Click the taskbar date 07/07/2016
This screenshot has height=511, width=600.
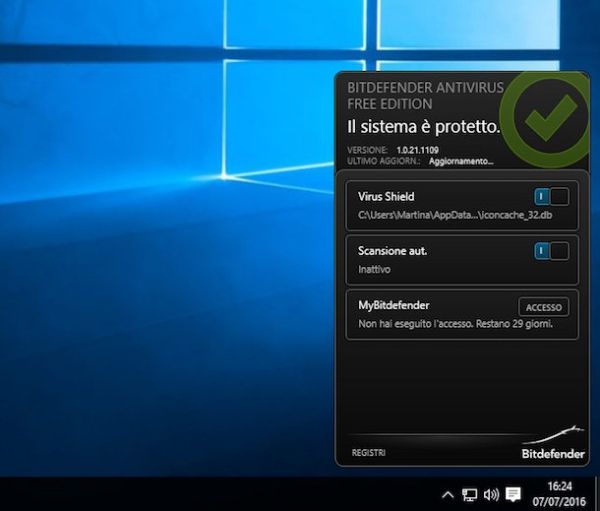561,501
